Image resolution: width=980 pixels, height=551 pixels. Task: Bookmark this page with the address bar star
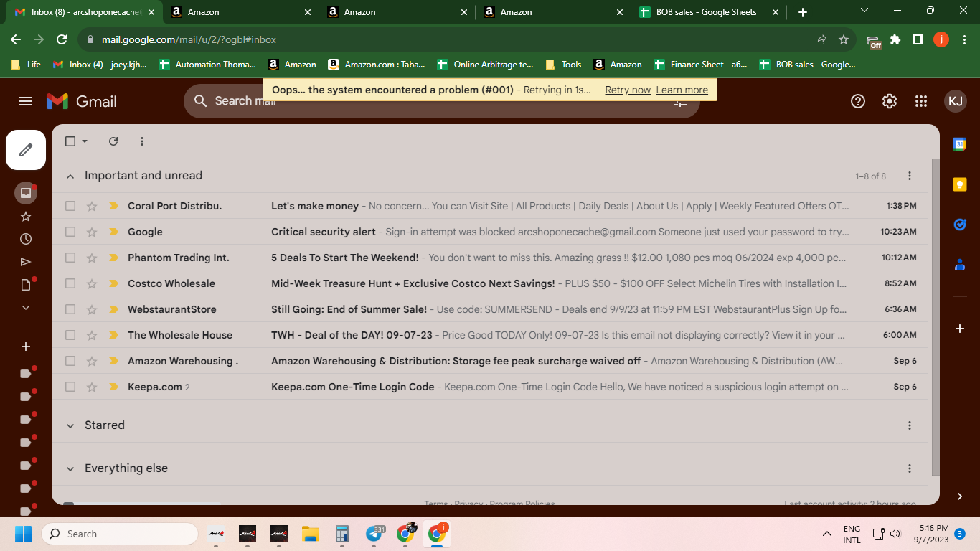(x=844, y=39)
